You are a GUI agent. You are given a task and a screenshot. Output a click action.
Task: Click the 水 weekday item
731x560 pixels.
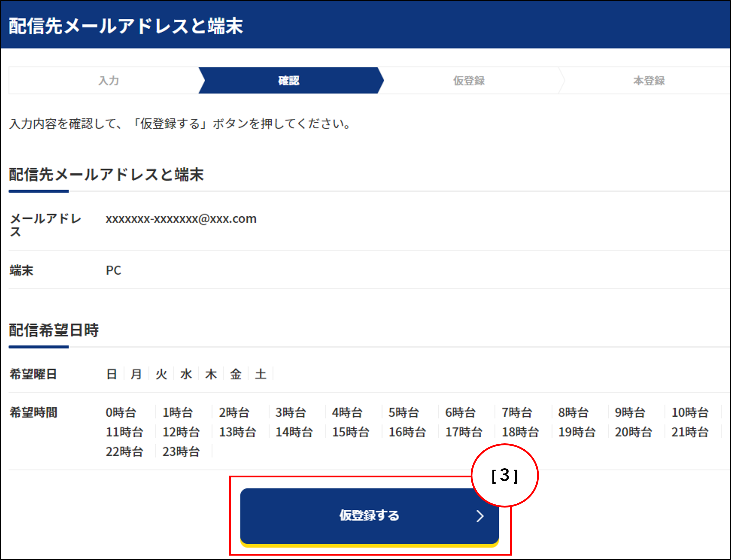tap(186, 374)
